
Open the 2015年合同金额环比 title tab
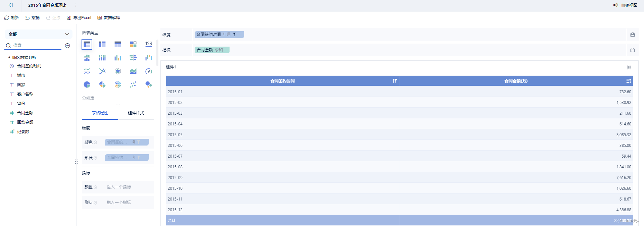tap(47, 5)
